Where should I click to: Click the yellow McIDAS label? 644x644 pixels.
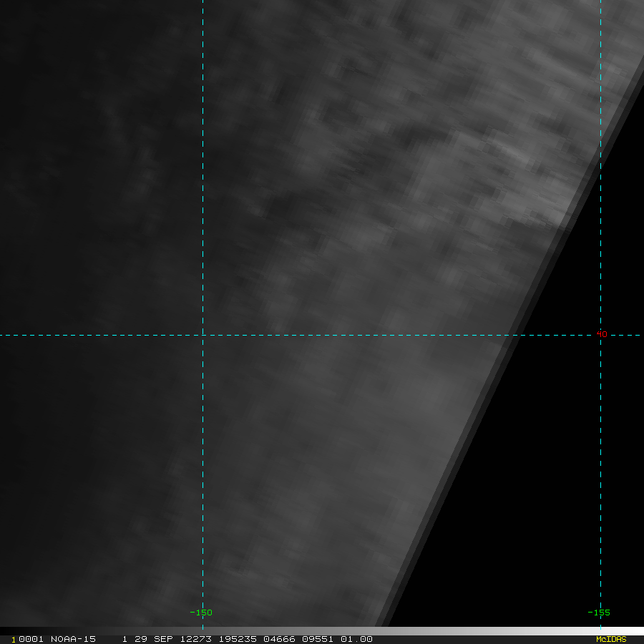coord(611,639)
